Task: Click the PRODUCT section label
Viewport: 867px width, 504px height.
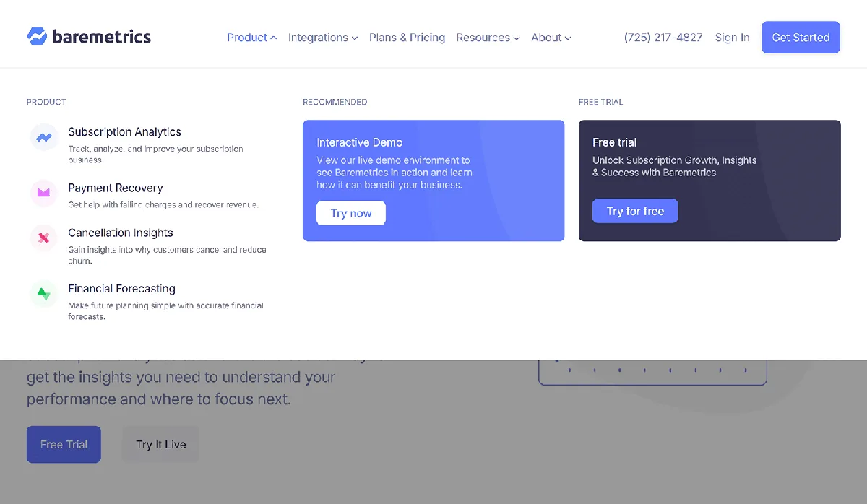Action: coord(46,102)
